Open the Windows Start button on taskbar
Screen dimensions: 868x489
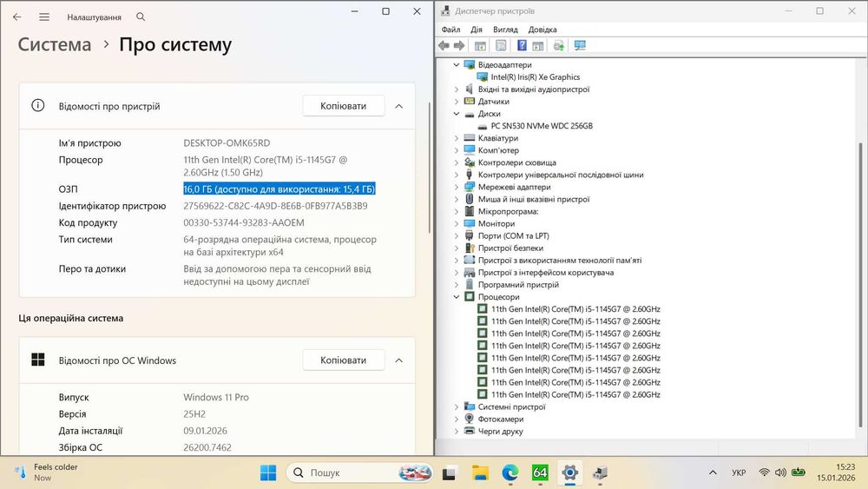pos(268,473)
